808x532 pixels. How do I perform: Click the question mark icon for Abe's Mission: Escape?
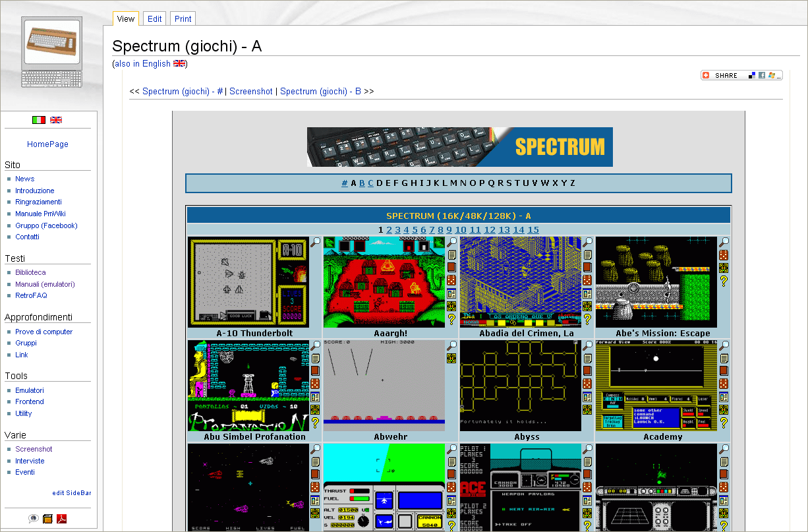click(724, 280)
